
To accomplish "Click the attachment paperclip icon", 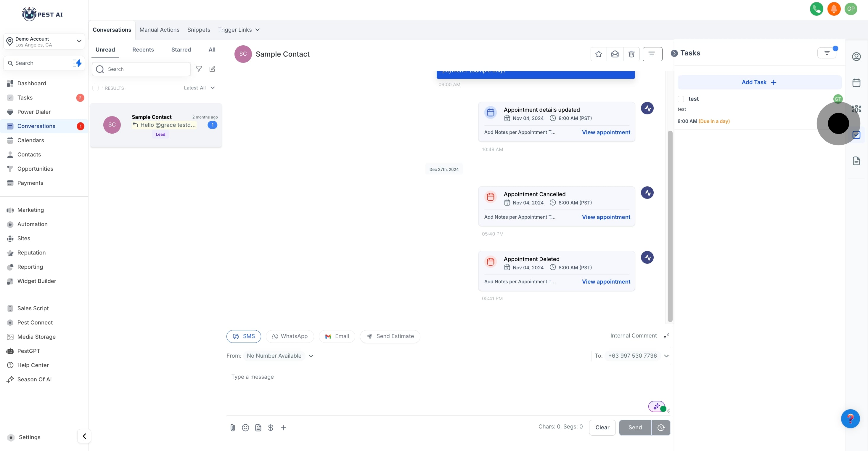I will (232, 428).
